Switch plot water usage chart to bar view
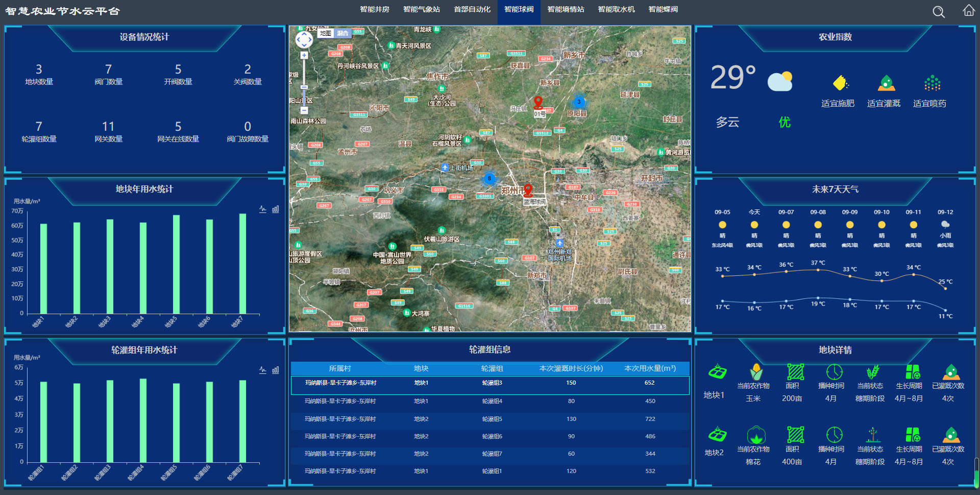The width and height of the screenshot is (980, 495). (276, 209)
